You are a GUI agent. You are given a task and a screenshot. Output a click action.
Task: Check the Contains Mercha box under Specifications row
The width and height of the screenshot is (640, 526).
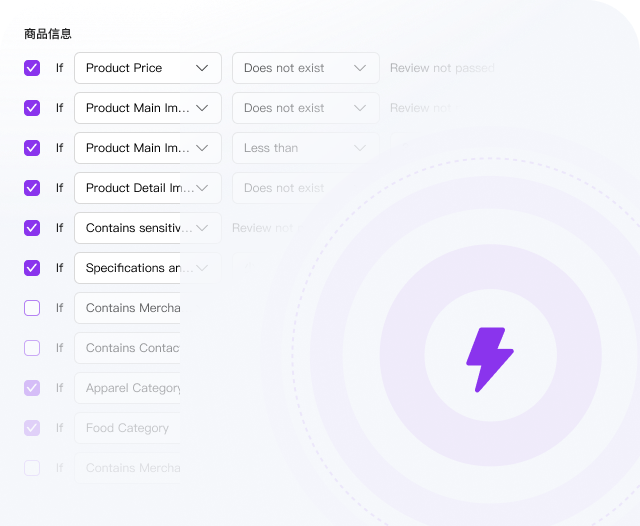(x=32, y=308)
